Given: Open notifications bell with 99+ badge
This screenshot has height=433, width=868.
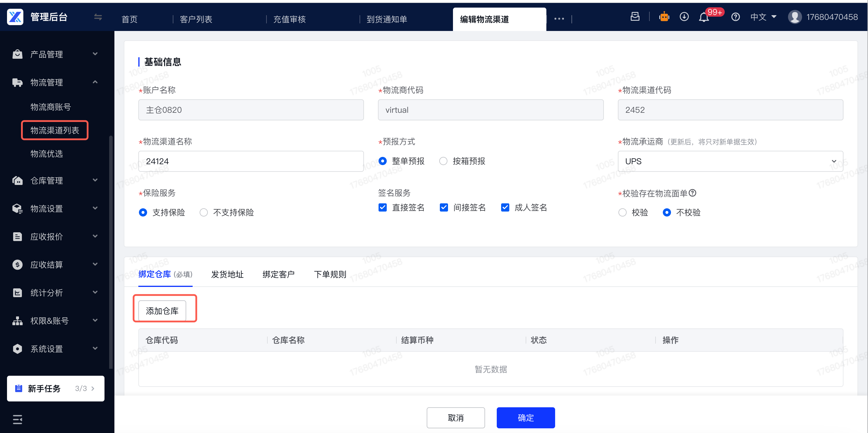Looking at the screenshot, I should click(704, 17).
